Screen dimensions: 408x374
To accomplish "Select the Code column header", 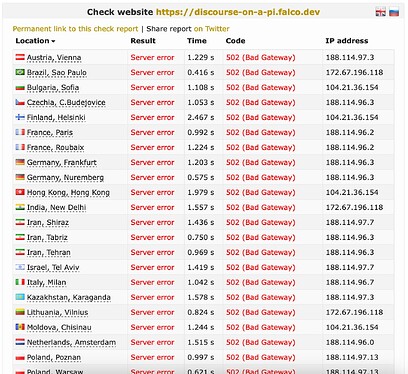I will pyautogui.click(x=235, y=41).
